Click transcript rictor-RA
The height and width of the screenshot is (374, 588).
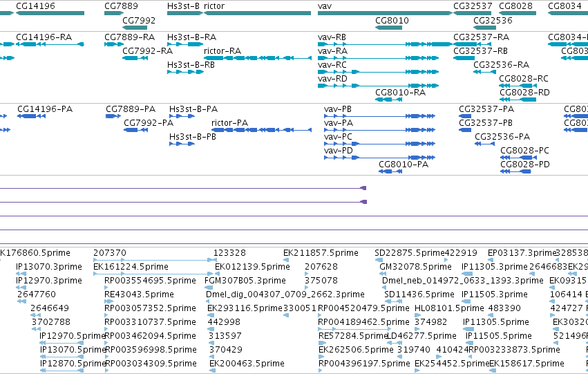pyautogui.click(x=258, y=58)
